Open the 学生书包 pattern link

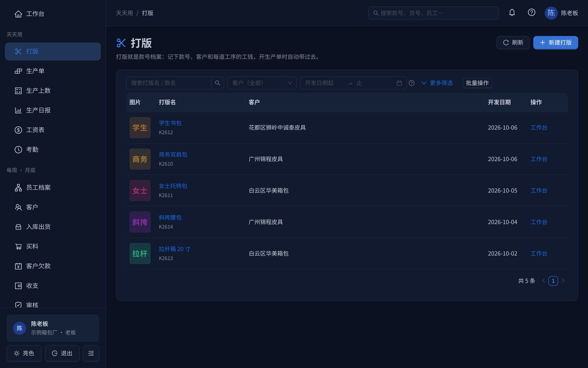(170, 123)
